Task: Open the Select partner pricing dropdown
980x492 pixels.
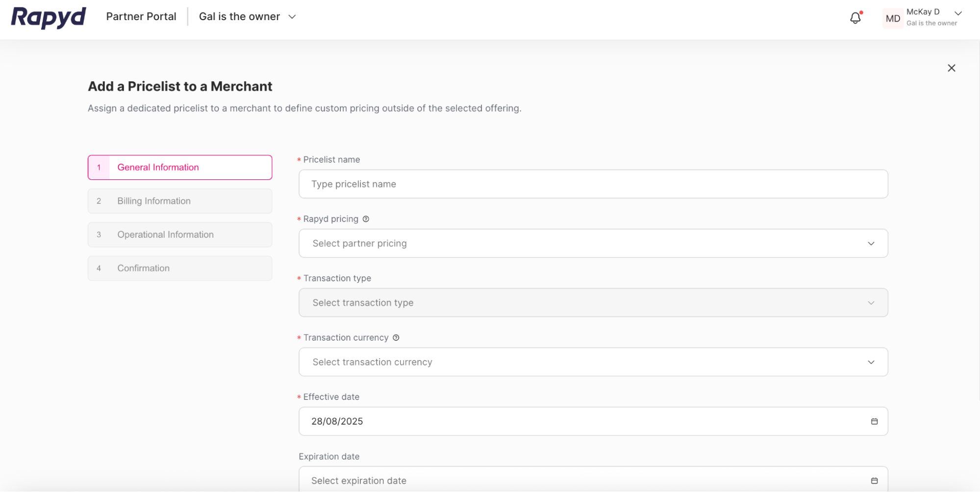Action: [x=593, y=243]
